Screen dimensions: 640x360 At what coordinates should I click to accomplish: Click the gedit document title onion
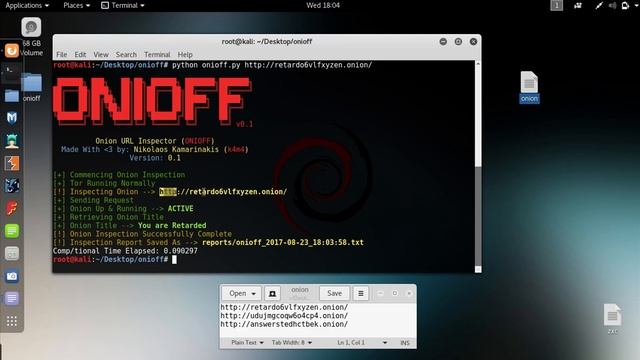click(300, 289)
